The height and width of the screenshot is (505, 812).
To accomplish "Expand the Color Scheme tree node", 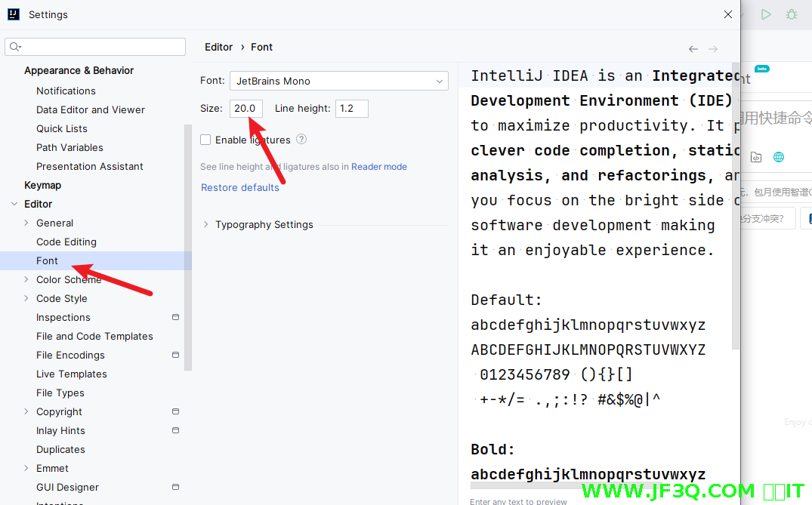I will pos(26,279).
